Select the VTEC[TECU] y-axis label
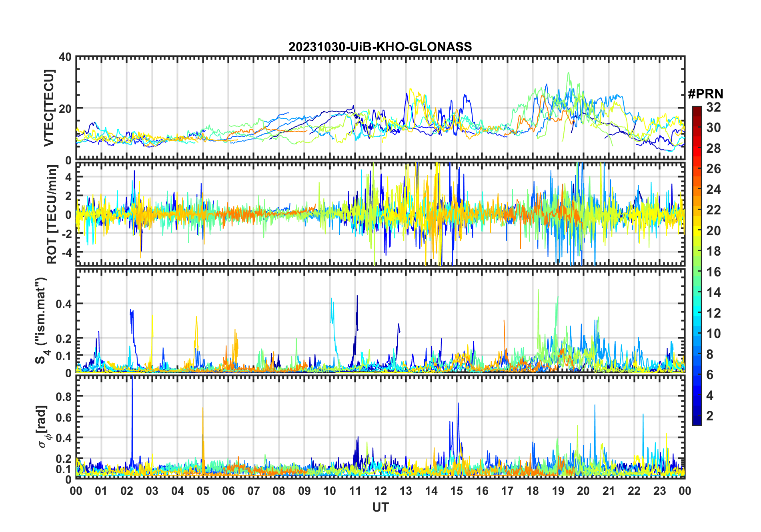The image size is (761, 532). point(49,108)
